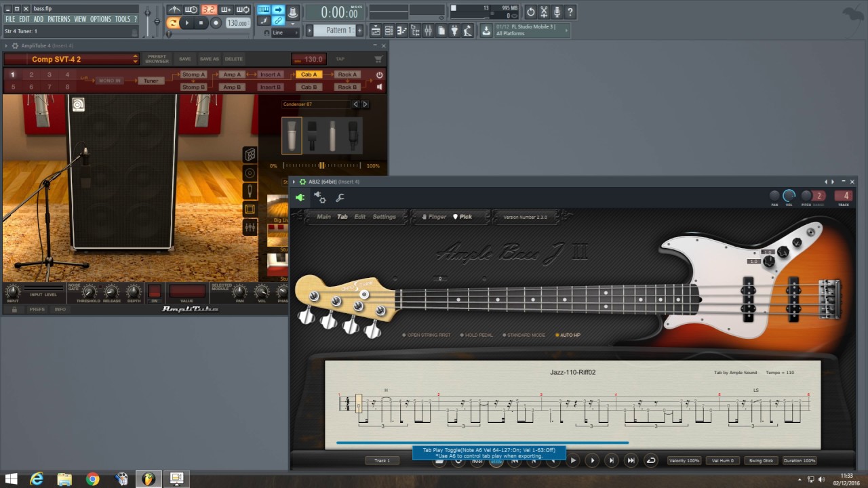
Task: Click the microphone one-click recording icon
Action: pos(557,12)
